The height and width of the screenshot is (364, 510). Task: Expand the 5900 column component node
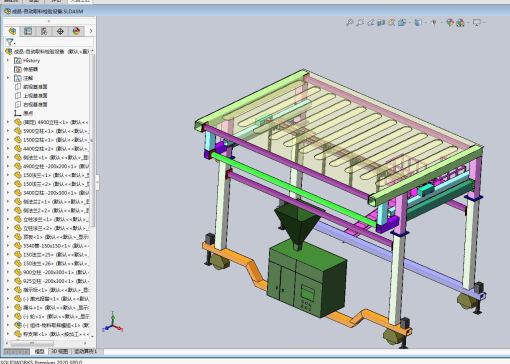point(8,131)
